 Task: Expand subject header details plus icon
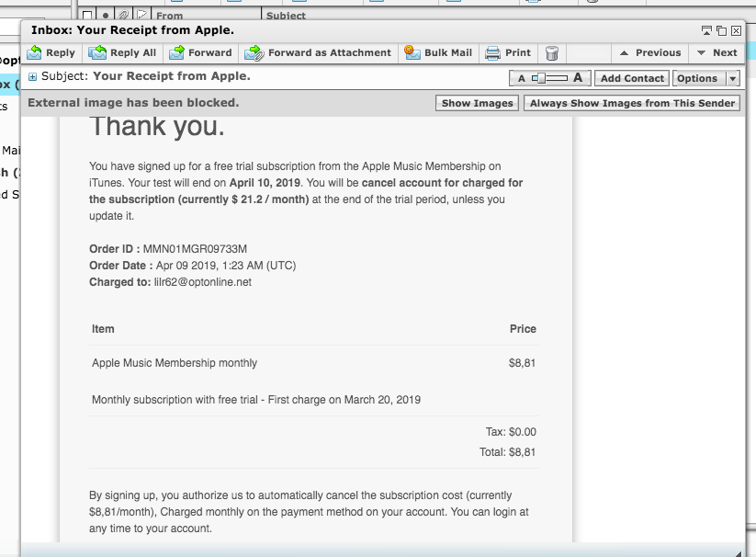[32, 76]
